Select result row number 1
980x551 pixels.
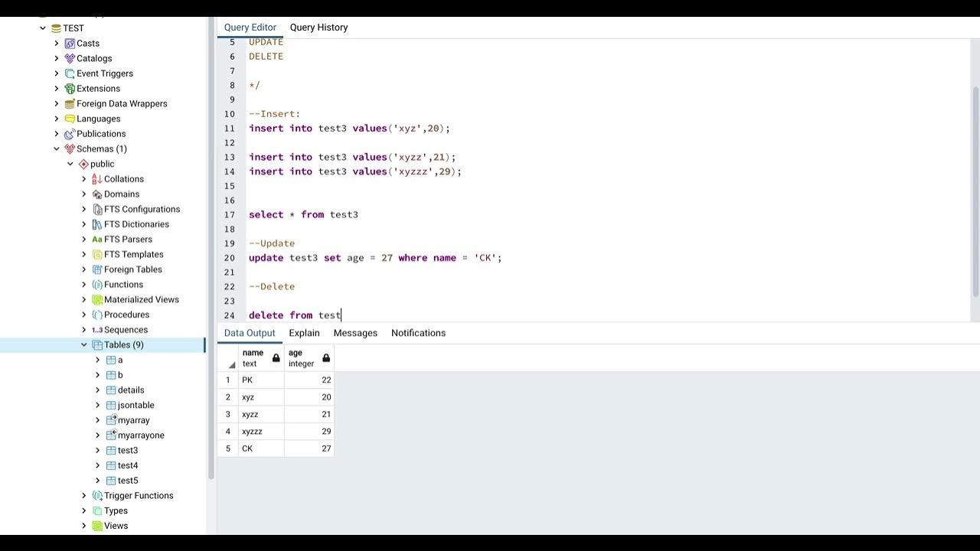point(227,380)
